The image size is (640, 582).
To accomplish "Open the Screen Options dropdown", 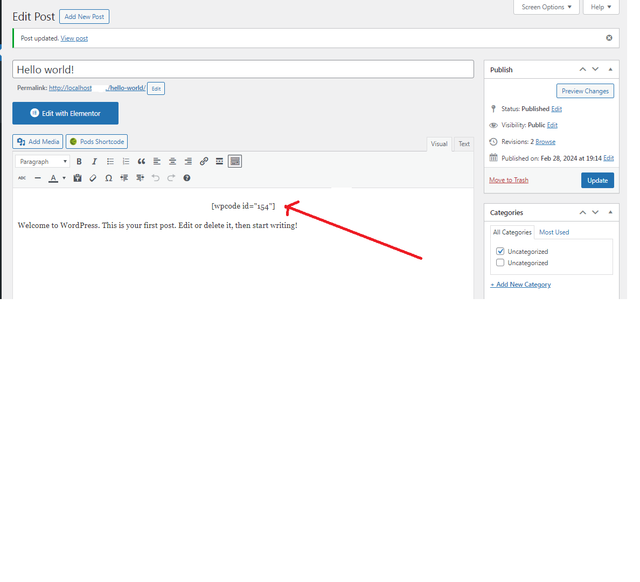I will [x=546, y=7].
